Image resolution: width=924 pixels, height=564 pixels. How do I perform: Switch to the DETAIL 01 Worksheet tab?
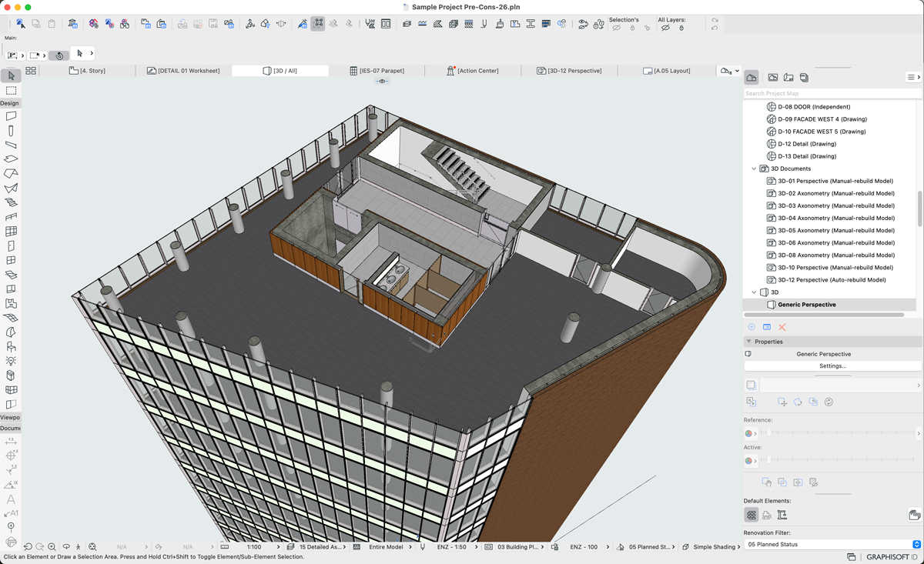click(183, 71)
